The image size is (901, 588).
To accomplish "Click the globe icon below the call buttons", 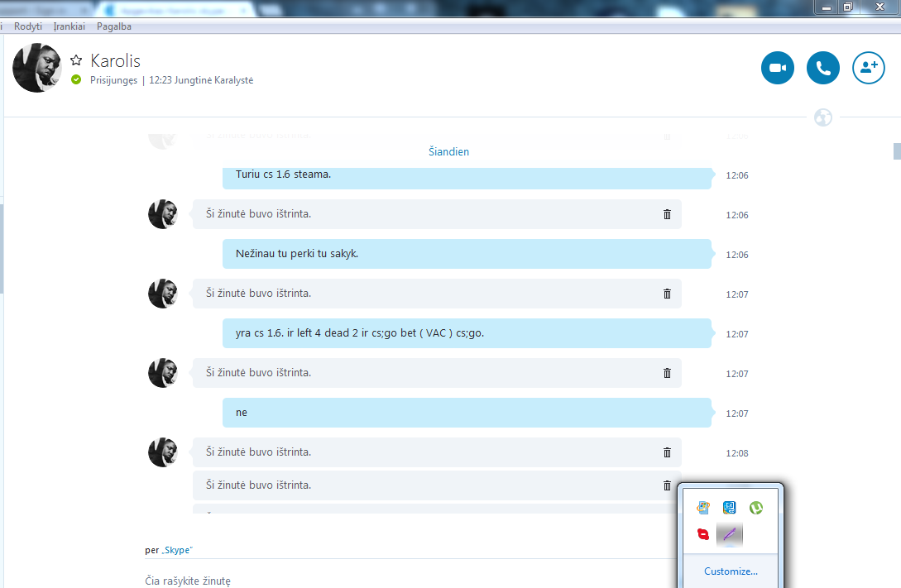I will (x=822, y=117).
